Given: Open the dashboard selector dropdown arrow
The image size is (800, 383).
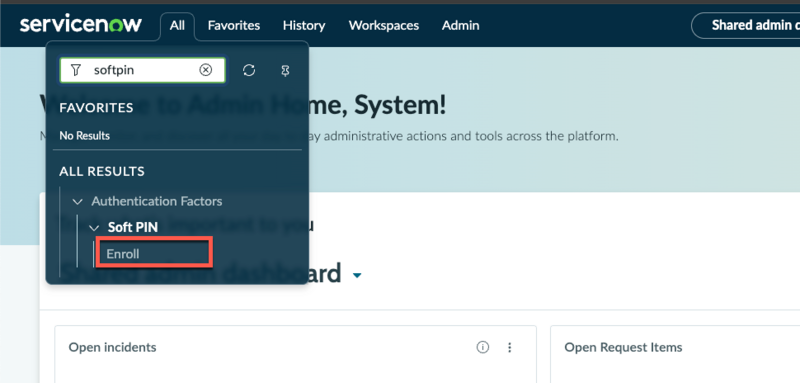Looking at the screenshot, I should [357, 275].
